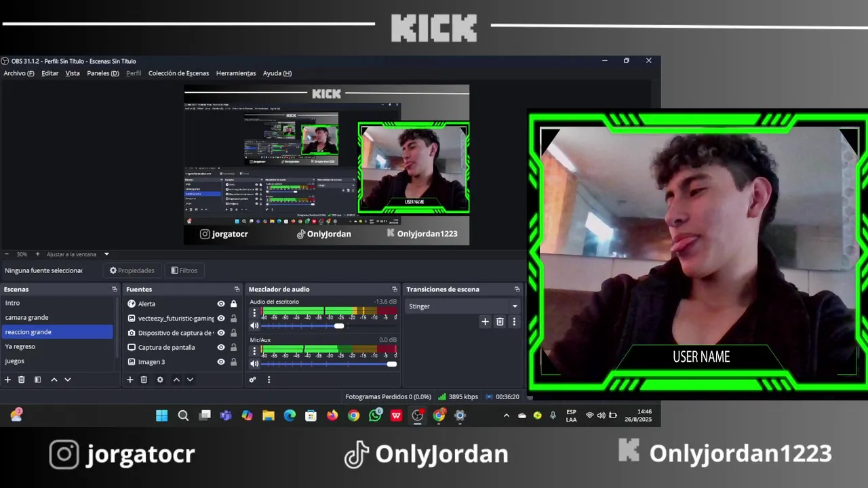Show hidden system tray icons chevron
Screen dimensions: 868x488
click(506, 415)
